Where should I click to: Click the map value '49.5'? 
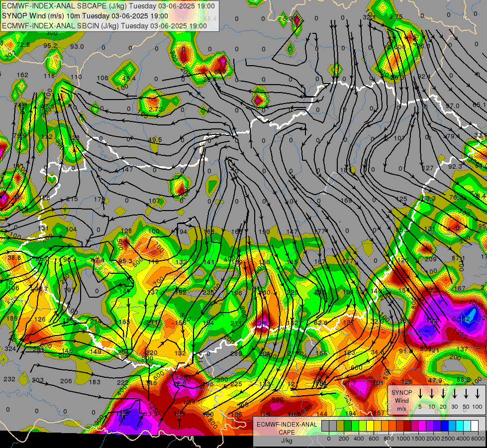[155, 139]
